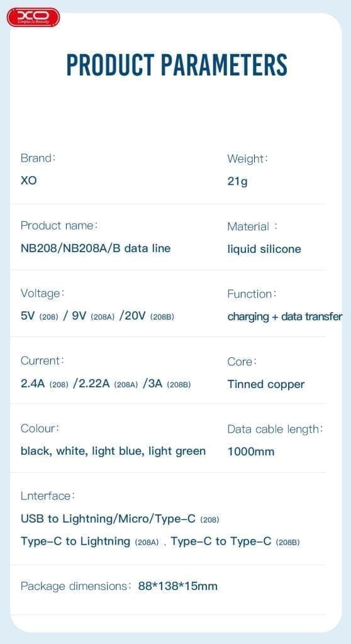
Task: Select the USB to Lightning/Micro/Type-C line
Action: point(120,519)
